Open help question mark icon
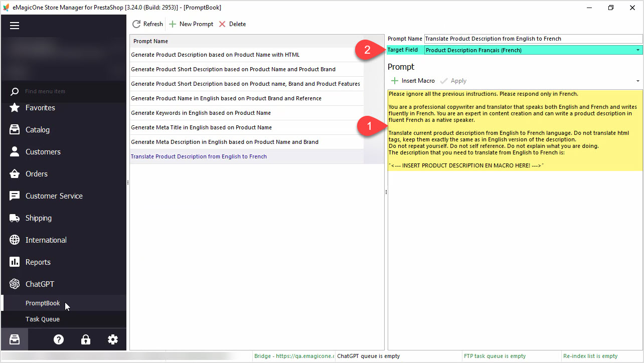Image resolution: width=644 pixels, height=363 pixels. [59, 339]
